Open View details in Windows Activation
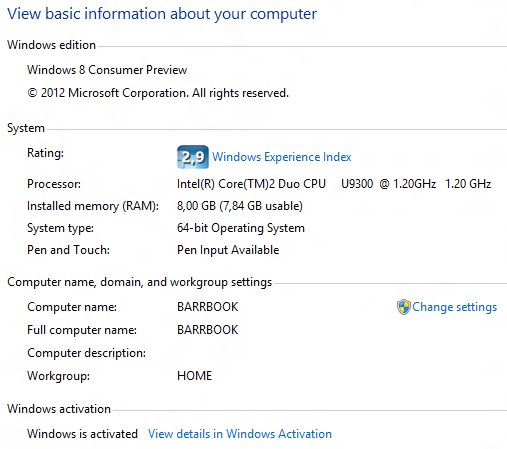 pos(240,434)
